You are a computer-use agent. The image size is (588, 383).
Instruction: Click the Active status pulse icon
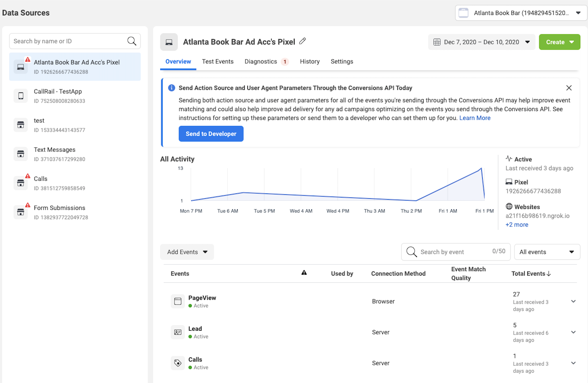coord(509,158)
